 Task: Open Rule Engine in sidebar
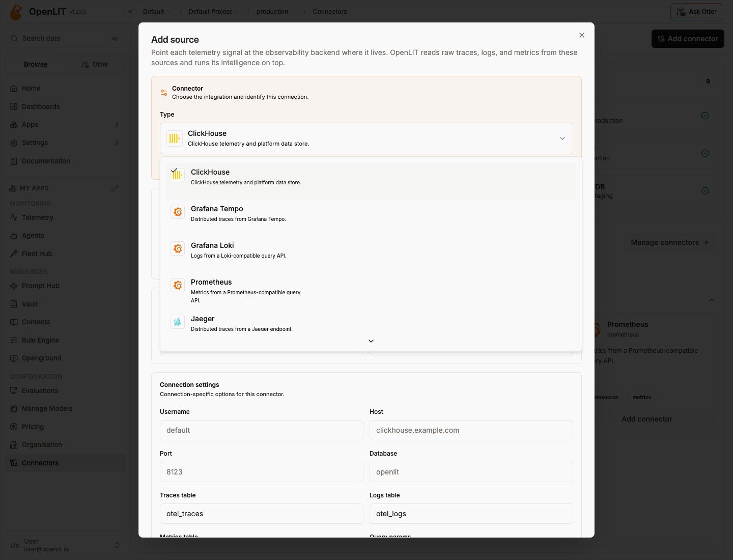tap(66, 340)
